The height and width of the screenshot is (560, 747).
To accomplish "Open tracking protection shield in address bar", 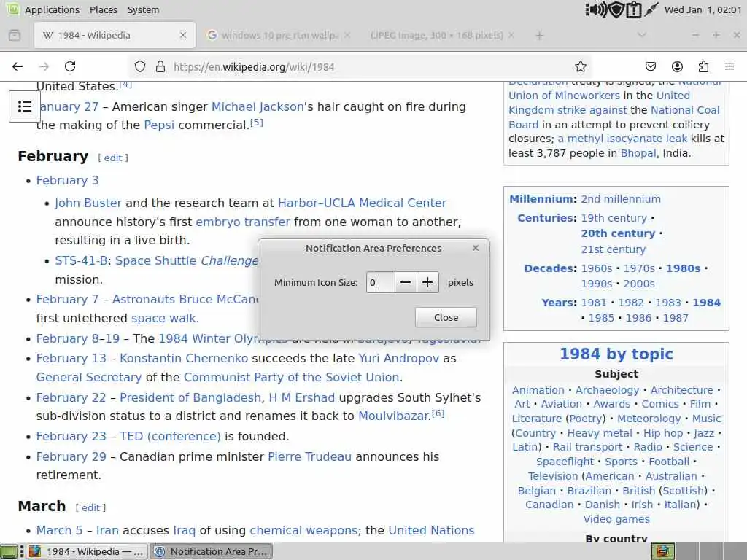I will pos(139,66).
